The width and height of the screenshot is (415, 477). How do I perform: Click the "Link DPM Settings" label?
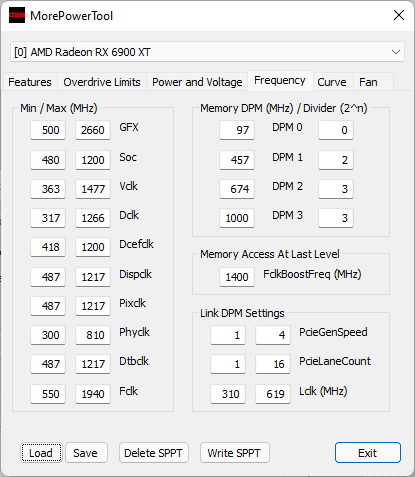pos(242,313)
